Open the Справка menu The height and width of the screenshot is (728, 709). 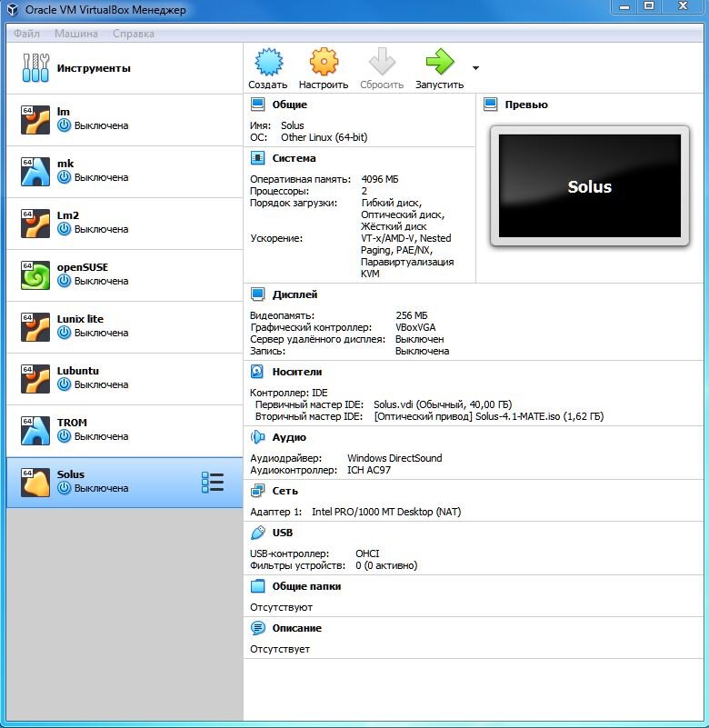134,34
